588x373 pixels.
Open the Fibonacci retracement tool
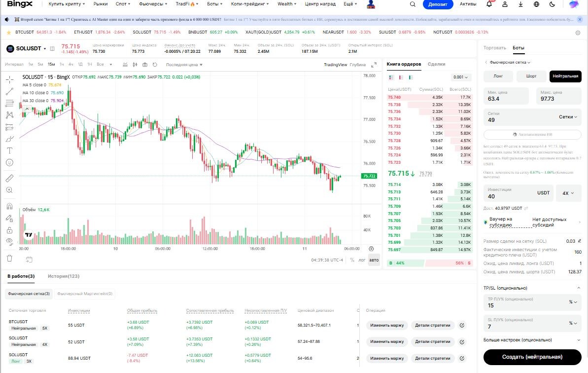(10, 103)
